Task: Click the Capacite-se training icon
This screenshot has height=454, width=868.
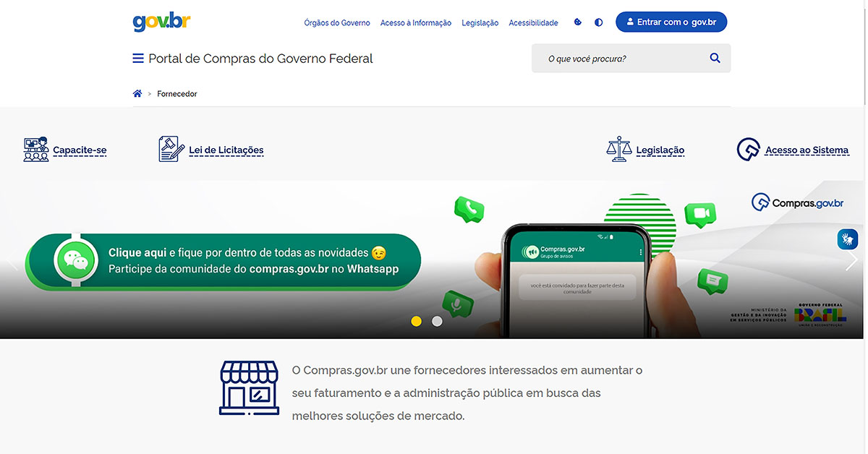Action: coord(36,150)
